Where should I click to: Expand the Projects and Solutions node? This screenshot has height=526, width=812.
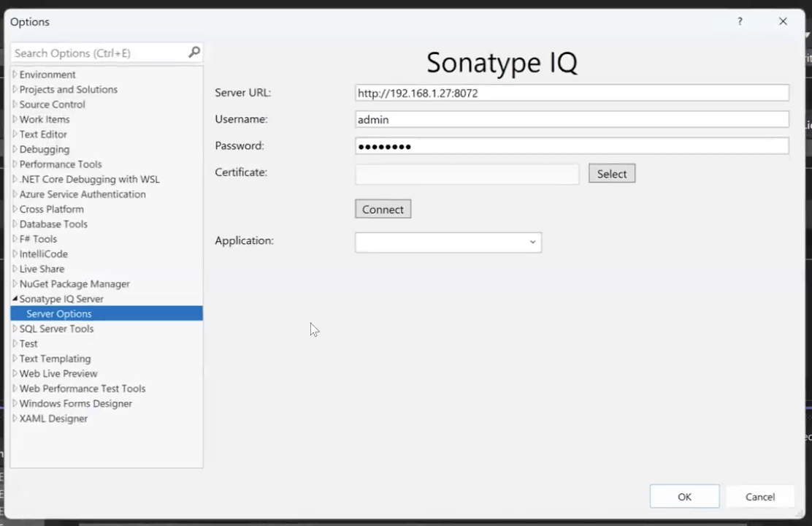coord(15,90)
